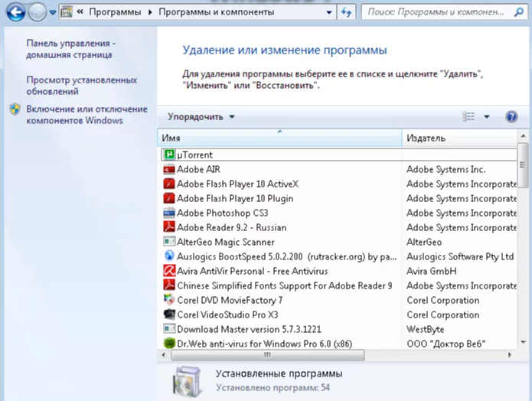532x401 pixels.
Task: Select Corel DVD MovieFactory 7 icon
Action: pyautogui.click(x=169, y=300)
